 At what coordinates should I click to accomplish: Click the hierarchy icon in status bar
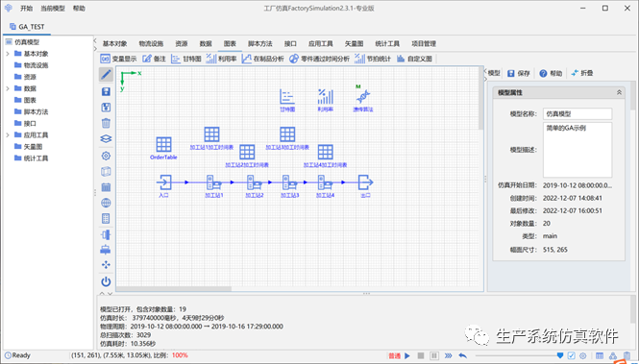(x=613, y=356)
